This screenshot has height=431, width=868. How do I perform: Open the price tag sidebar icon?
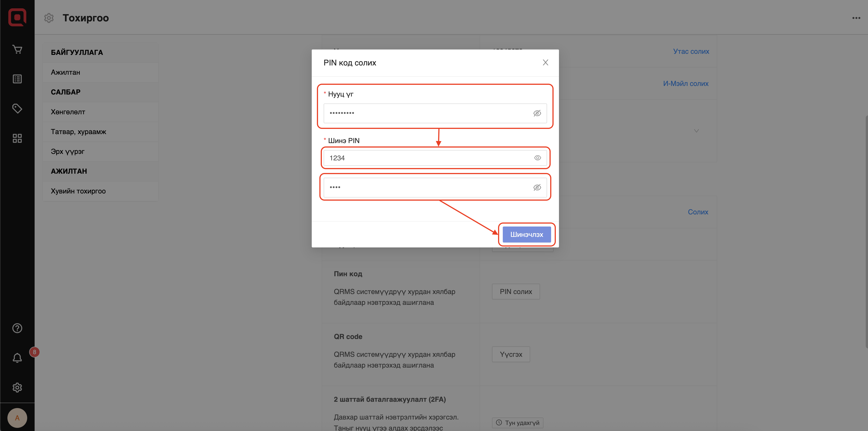[x=17, y=108]
